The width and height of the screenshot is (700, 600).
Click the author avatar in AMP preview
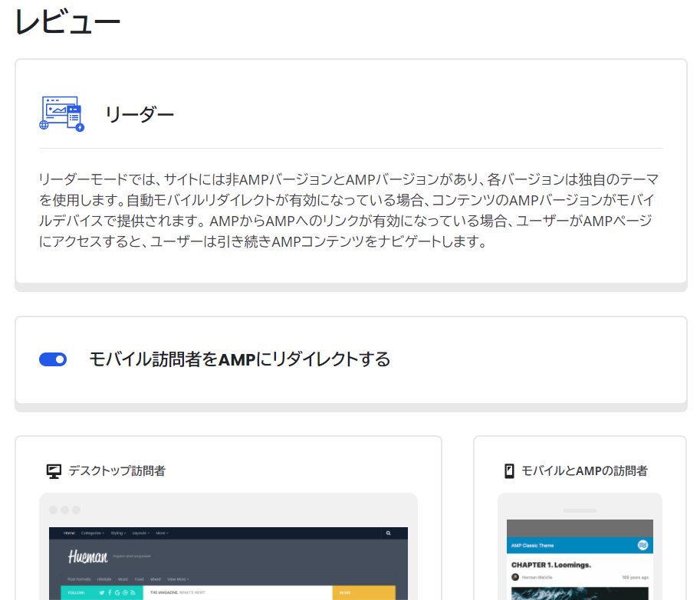point(515,577)
